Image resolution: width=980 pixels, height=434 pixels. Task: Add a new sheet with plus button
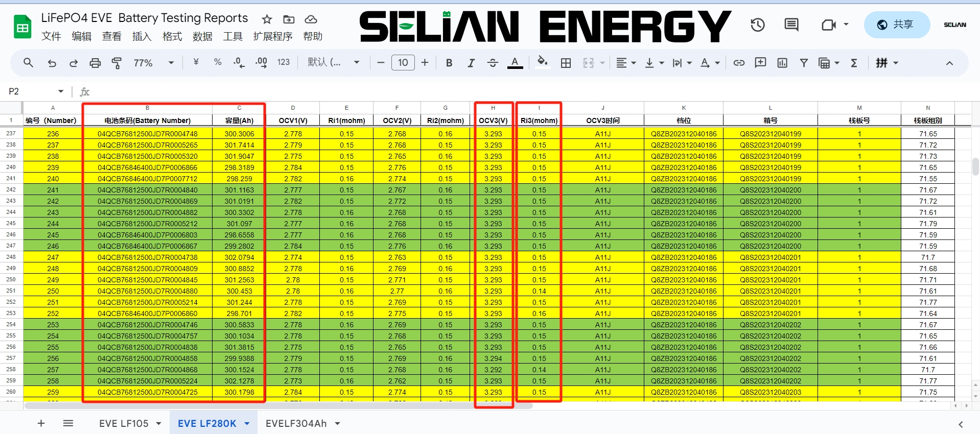pos(41,423)
